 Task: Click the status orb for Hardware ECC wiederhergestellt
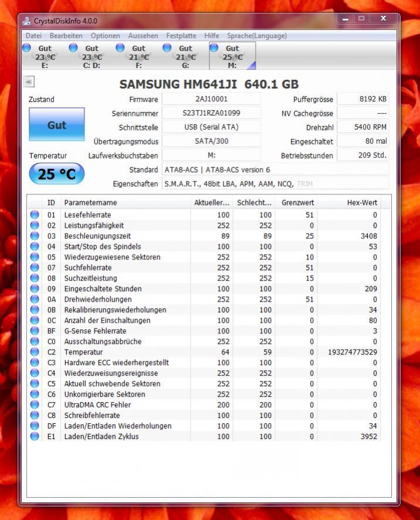coord(35,363)
